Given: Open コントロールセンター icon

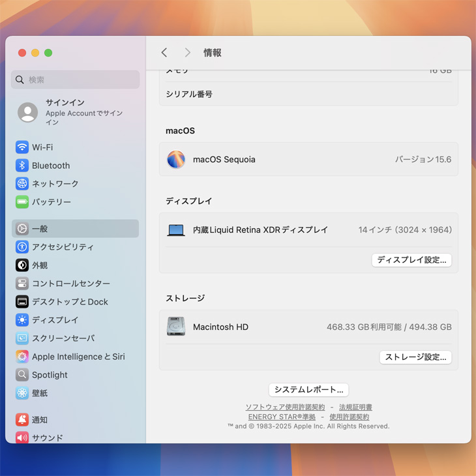Looking at the screenshot, I should click(22, 283).
